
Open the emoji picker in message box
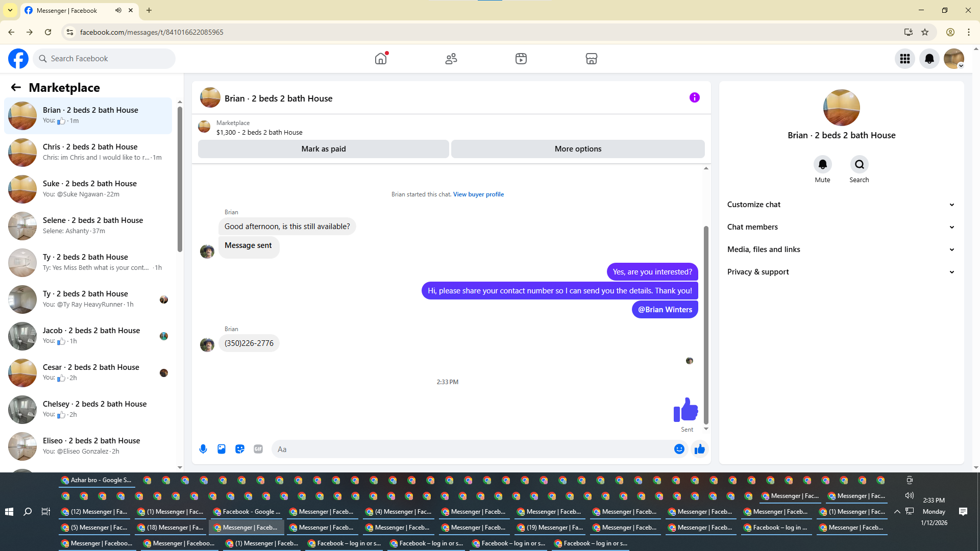679,449
